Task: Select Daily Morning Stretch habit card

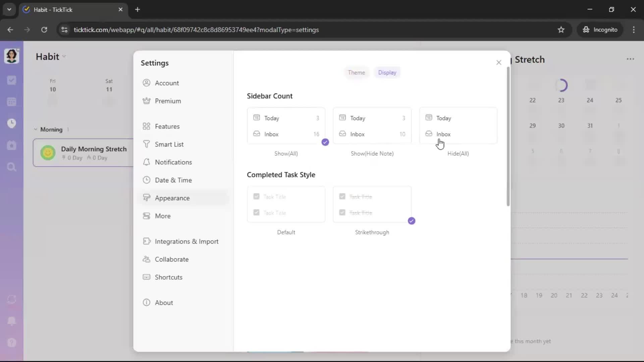Action: point(84,153)
